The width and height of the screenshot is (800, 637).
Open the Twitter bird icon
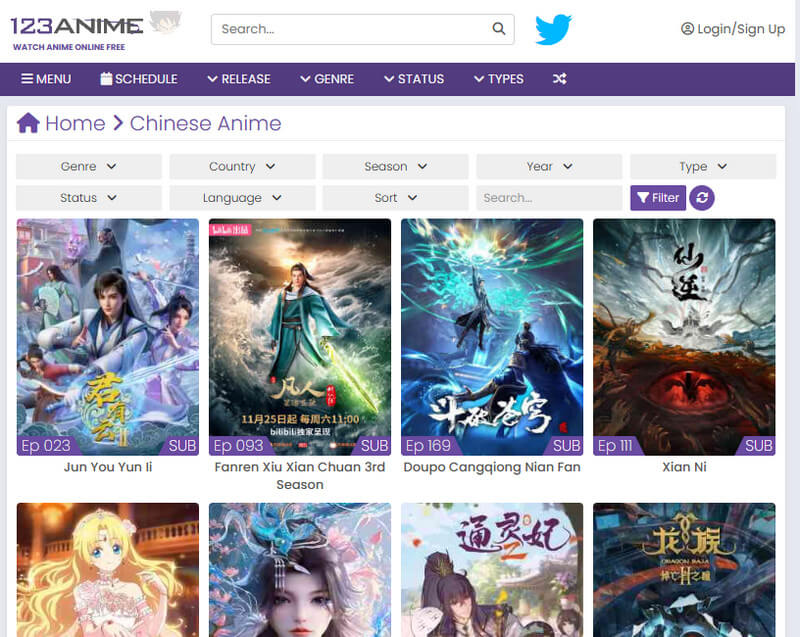click(x=553, y=29)
